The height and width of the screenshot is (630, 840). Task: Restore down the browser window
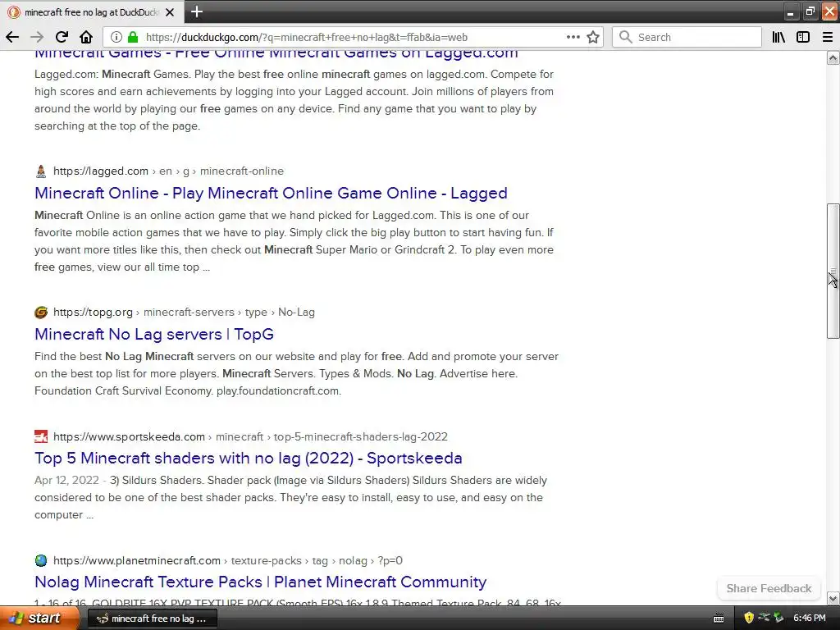(x=810, y=11)
